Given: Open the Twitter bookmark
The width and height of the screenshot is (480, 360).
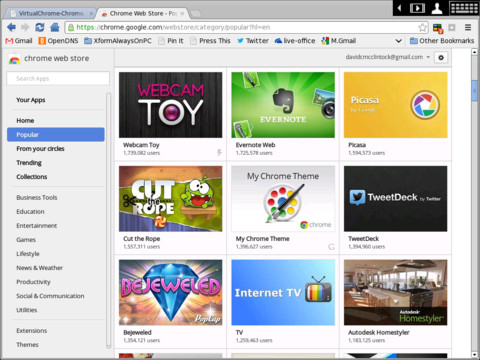Looking at the screenshot, I should click(x=253, y=41).
